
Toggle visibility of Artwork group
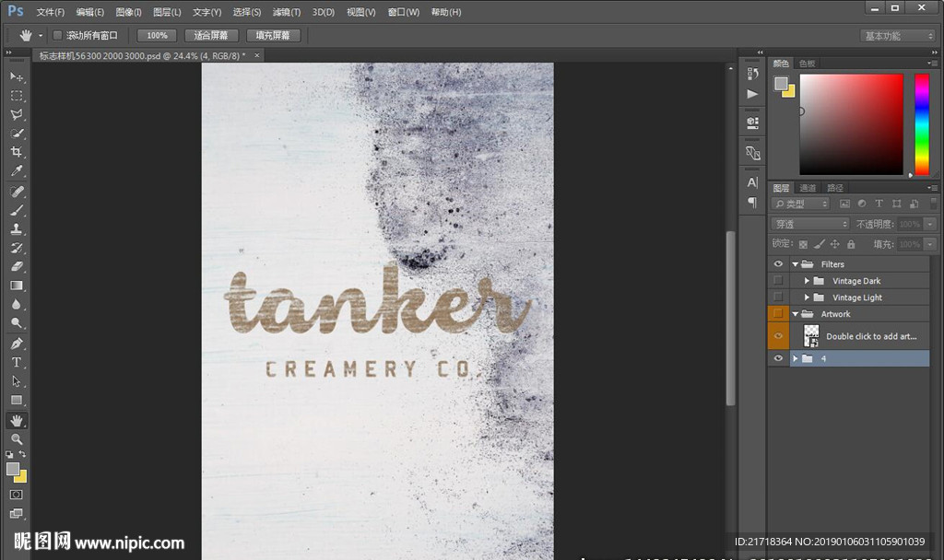tap(778, 313)
